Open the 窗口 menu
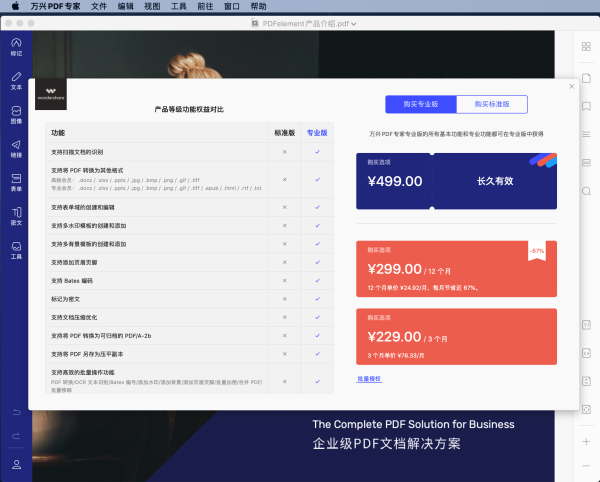Screen dimensions: 600x482 (x=232, y=6)
